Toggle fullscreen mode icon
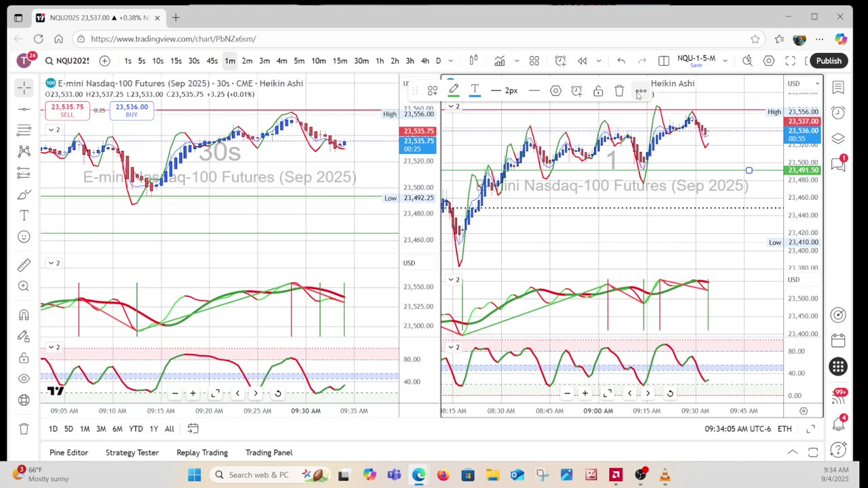The width and height of the screenshot is (868, 488). (790, 61)
